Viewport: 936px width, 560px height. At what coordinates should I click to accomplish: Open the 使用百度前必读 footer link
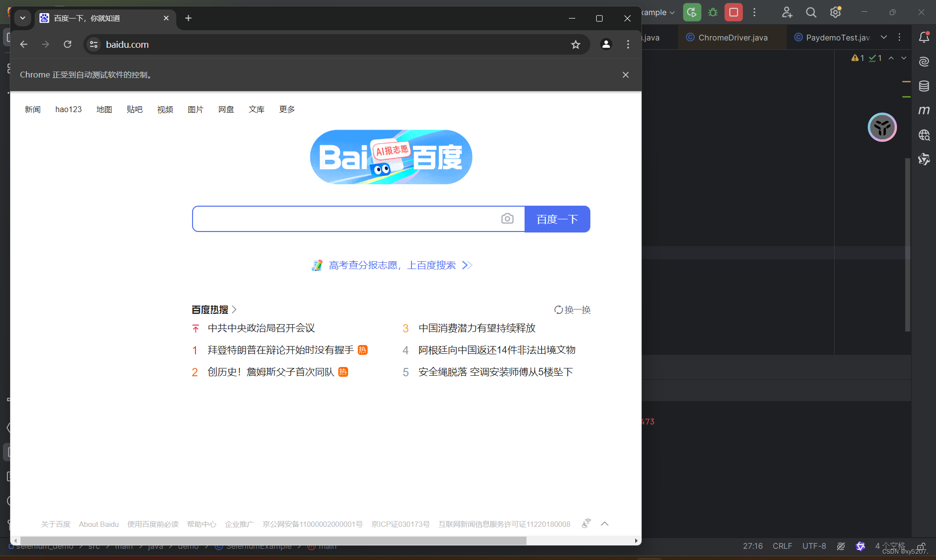153,524
